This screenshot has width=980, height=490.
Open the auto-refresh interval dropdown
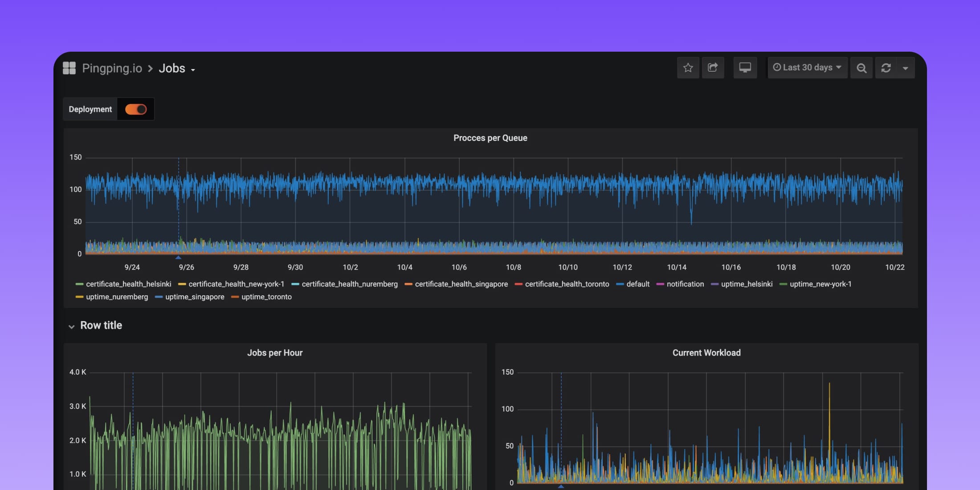906,68
